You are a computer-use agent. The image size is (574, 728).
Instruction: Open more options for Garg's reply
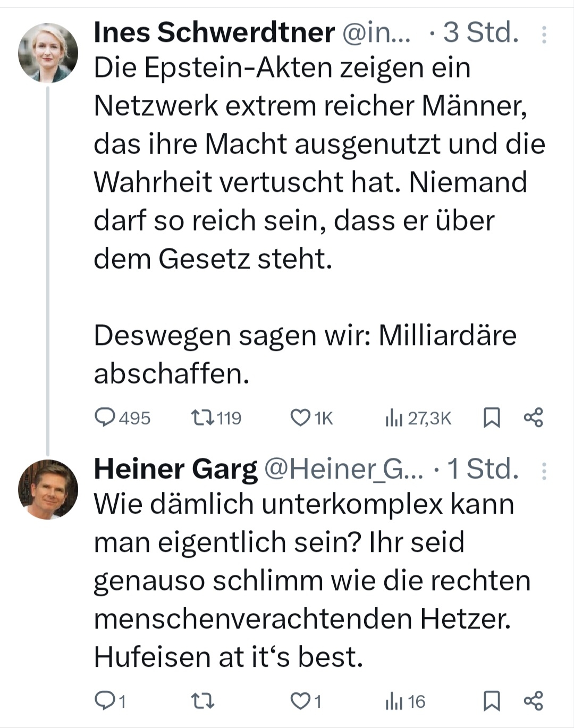544,471
